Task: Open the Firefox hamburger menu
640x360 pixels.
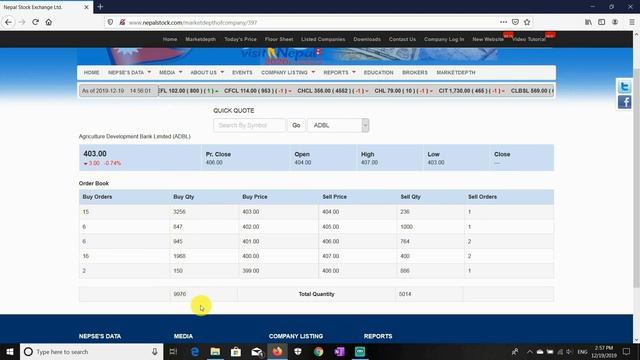Action: 631,22
